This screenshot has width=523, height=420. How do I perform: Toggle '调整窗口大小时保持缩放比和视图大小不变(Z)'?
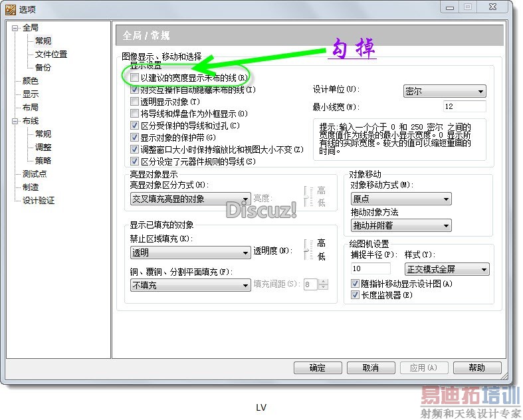coord(134,149)
